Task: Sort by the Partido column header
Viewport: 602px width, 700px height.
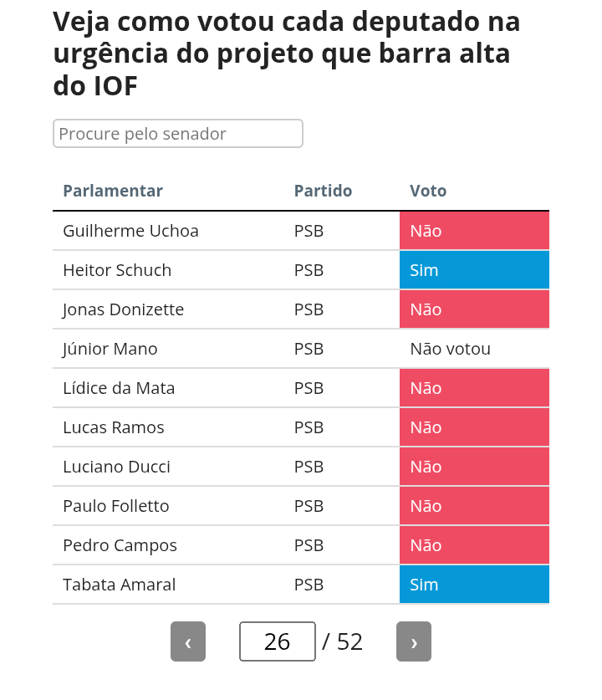Action: 323,191
